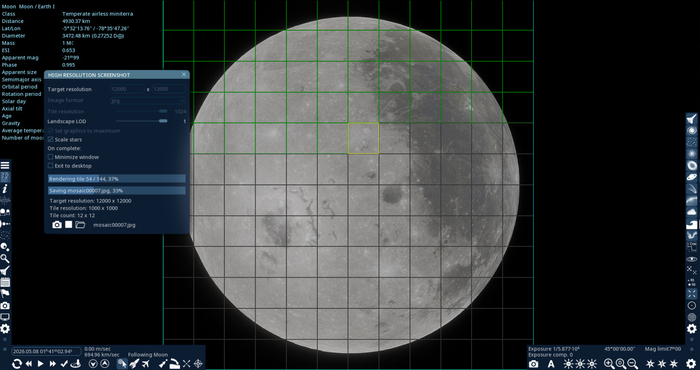Click the camera start-capture button in dialog

coord(57,224)
